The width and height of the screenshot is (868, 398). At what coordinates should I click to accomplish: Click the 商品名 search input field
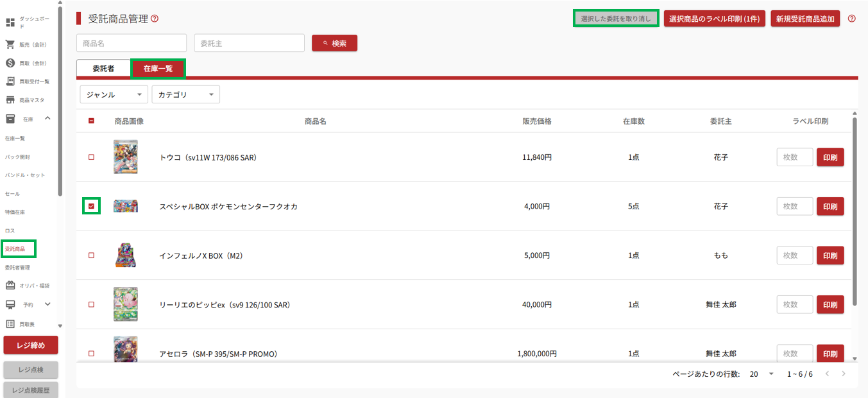coord(132,43)
